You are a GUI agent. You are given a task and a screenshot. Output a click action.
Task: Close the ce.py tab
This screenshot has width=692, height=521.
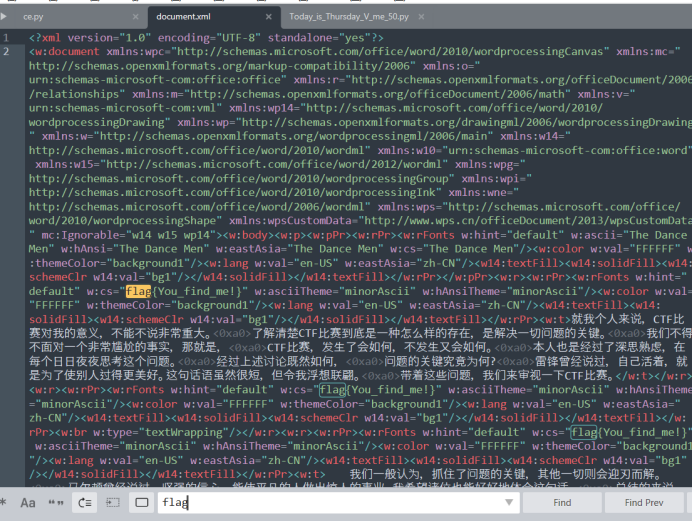click(x=135, y=17)
